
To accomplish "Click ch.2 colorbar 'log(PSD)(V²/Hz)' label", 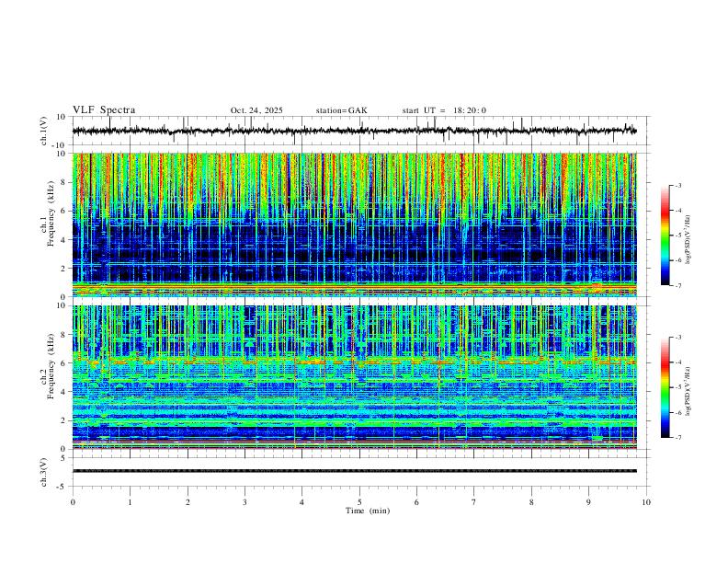I will coord(688,392).
